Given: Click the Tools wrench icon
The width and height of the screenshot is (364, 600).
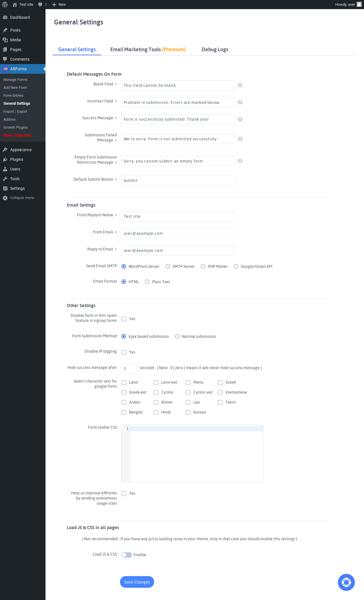Looking at the screenshot, I should (5, 179).
